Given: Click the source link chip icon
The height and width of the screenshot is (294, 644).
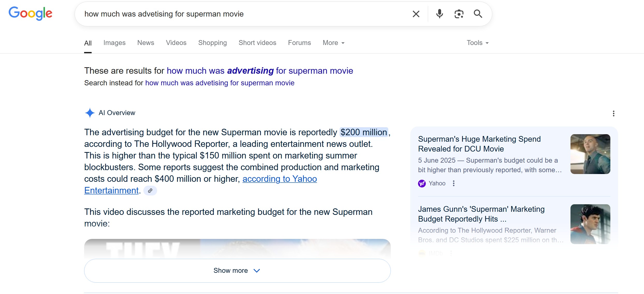Looking at the screenshot, I should [150, 191].
